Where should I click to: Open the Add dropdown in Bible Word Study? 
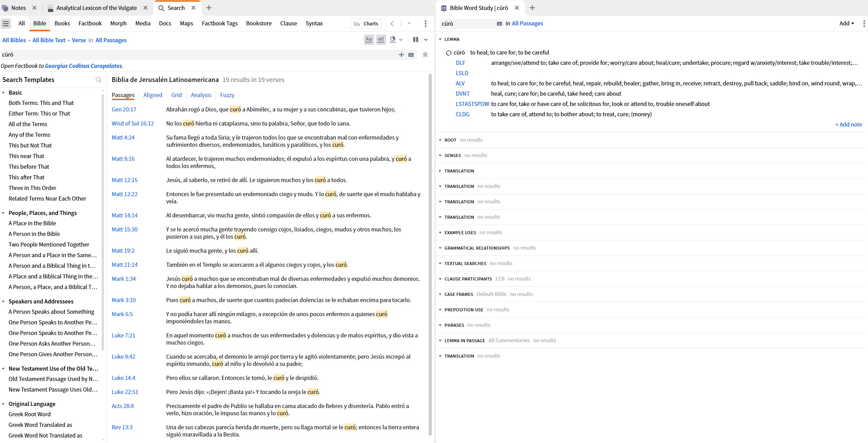(846, 23)
